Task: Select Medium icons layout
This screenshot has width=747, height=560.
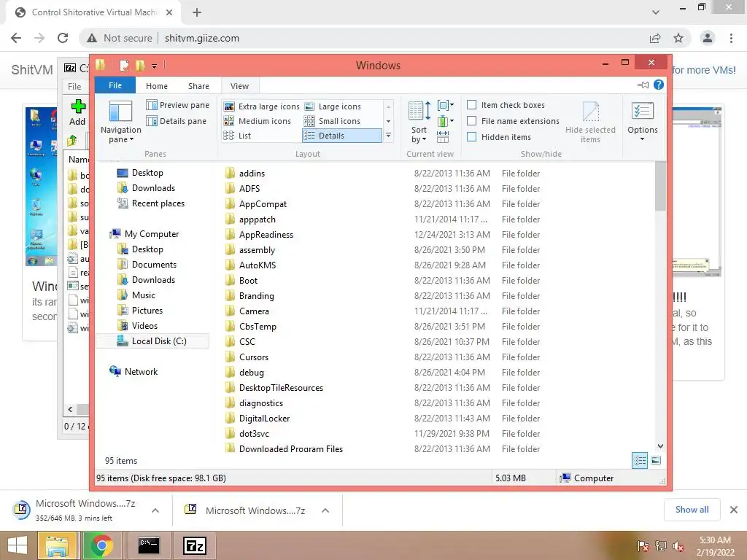Action: (x=258, y=121)
